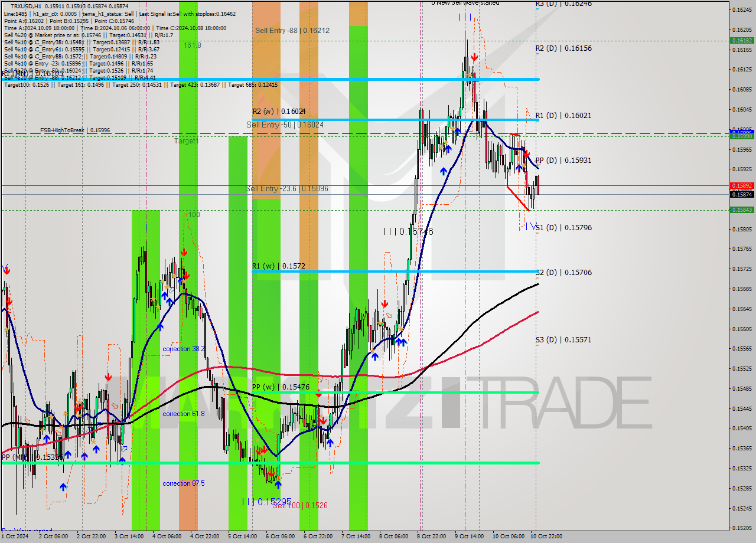Image resolution: width=756 pixels, height=543 pixels.
Task: Click the 'R2 (w) | 0.16024' pivot label
Action: point(279,111)
